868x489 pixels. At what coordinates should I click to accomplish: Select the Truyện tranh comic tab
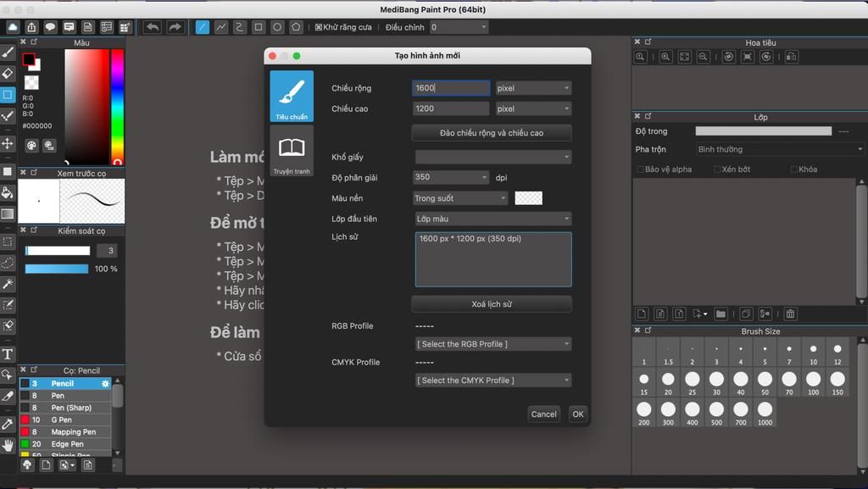292,151
